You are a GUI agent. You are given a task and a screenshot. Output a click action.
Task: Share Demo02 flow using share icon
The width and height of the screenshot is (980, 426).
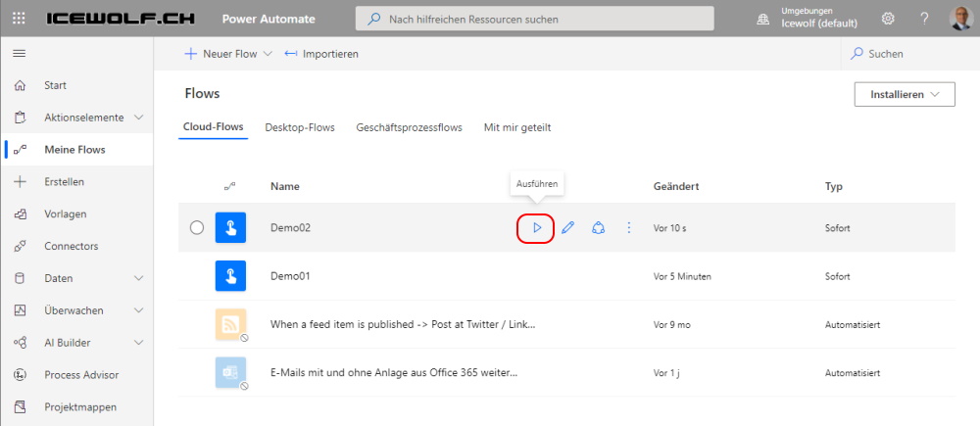(598, 228)
